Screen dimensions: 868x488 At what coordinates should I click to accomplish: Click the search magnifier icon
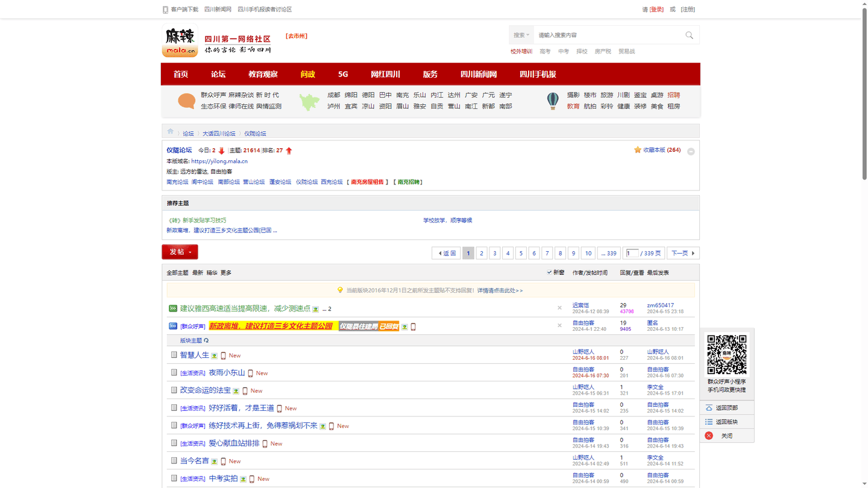click(x=689, y=36)
